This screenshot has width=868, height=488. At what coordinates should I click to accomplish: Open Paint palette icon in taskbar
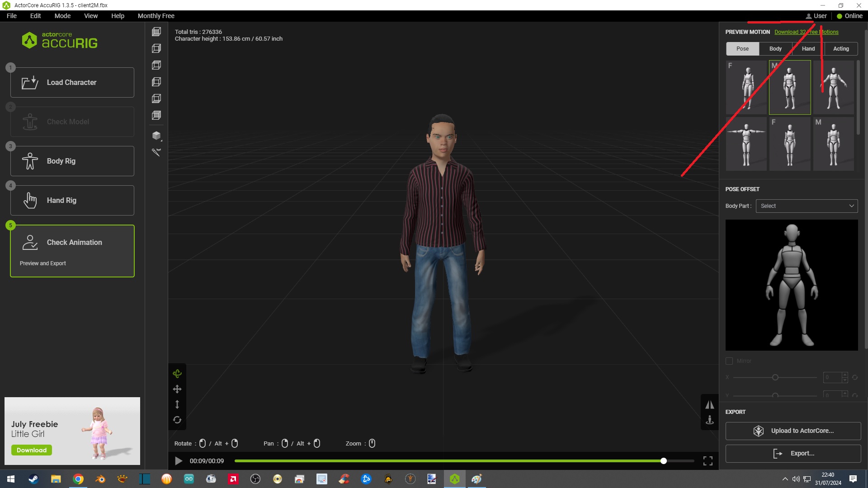[x=477, y=479]
